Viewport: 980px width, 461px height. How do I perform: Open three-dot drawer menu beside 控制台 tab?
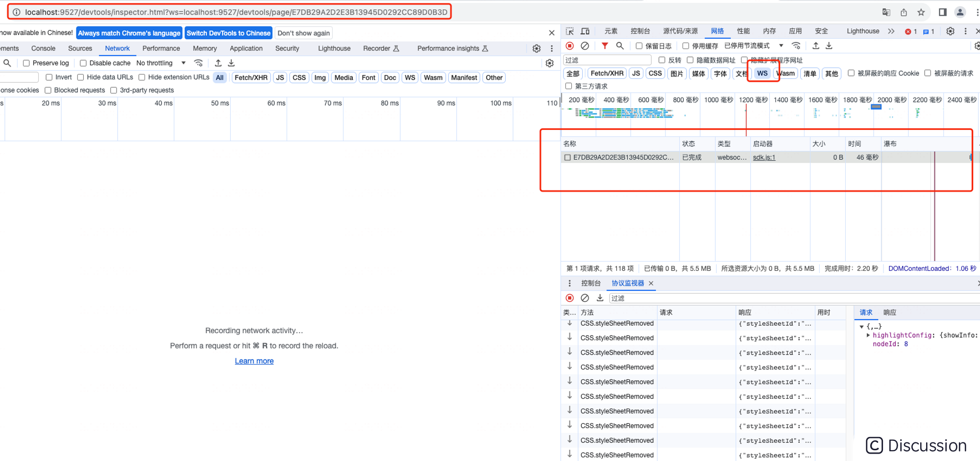click(x=569, y=283)
